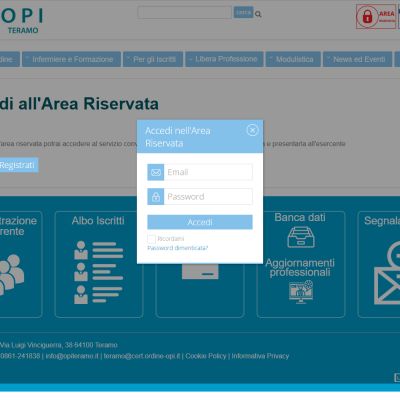Click the Via Luigi Vinciguerra address text
Viewport: 400px width, 400px height.
59,345
